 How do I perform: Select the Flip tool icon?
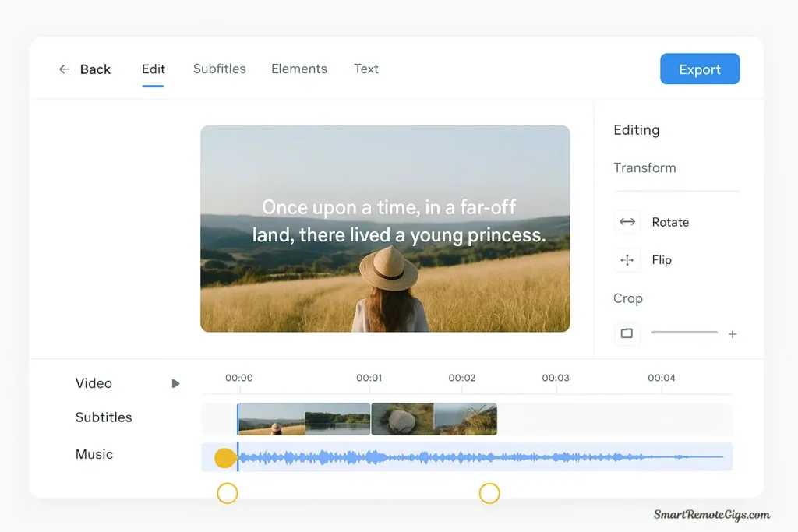[x=627, y=259]
